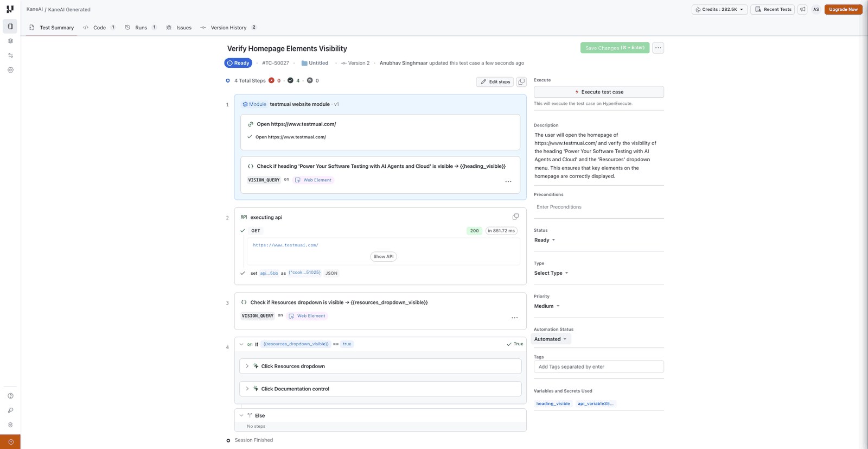
Task: Expand the Click Resources dropdown step
Action: click(247, 366)
